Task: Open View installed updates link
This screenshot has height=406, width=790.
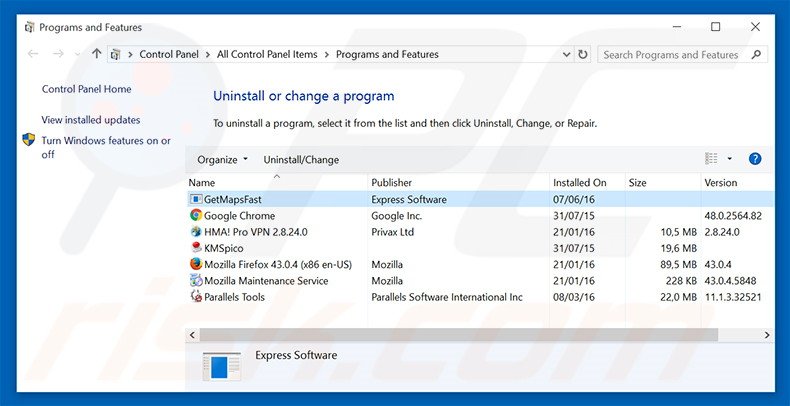Action: (91, 120)
